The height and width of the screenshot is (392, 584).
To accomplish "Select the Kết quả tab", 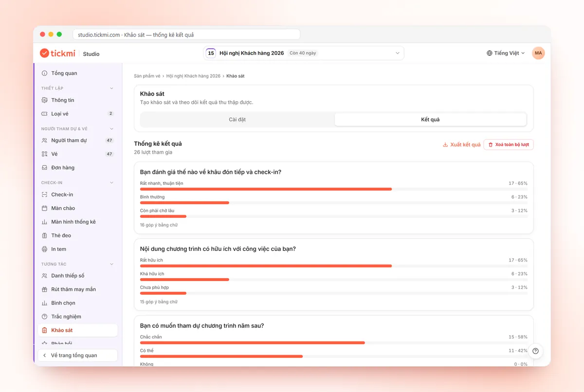I will tap(431, 120).
